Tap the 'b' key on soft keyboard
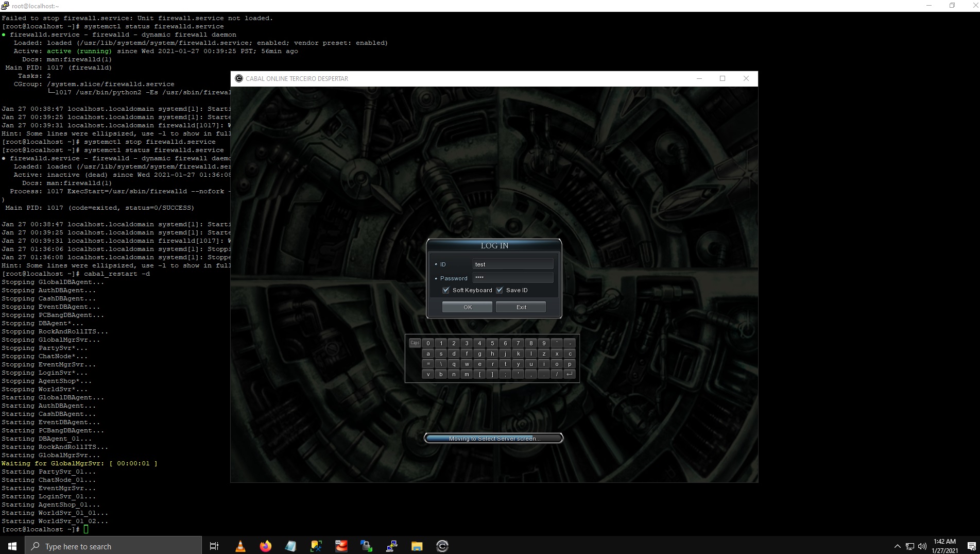Viewport: 980px width, 554px height. (x=441, y=374)
